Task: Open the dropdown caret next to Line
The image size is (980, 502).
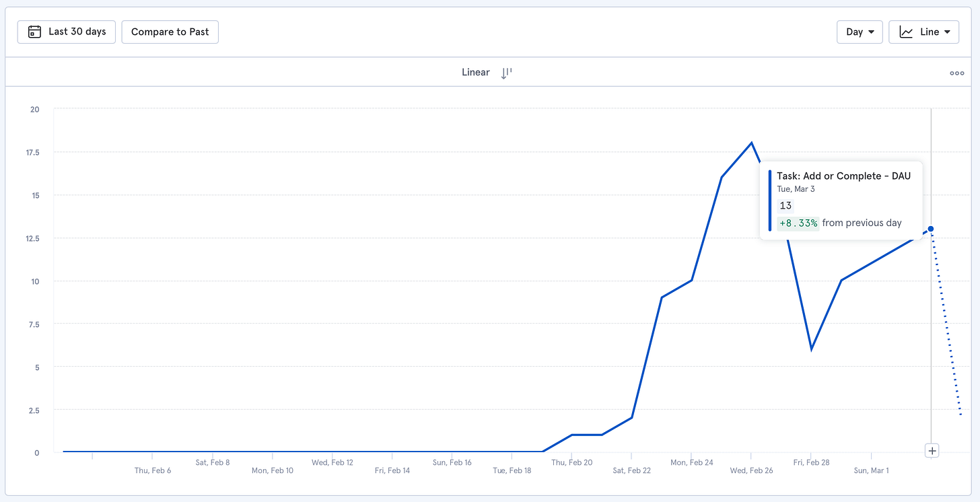Action: (947, 32)
